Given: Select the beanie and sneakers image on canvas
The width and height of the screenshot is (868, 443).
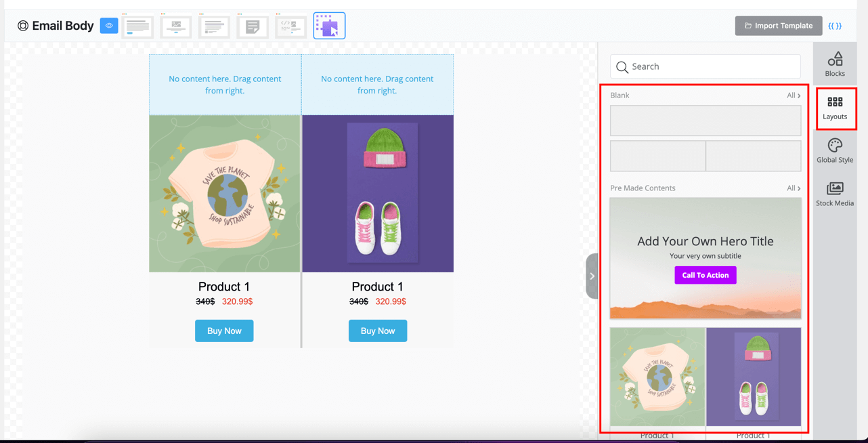Looking at the screenshot, I should [378, 194].
